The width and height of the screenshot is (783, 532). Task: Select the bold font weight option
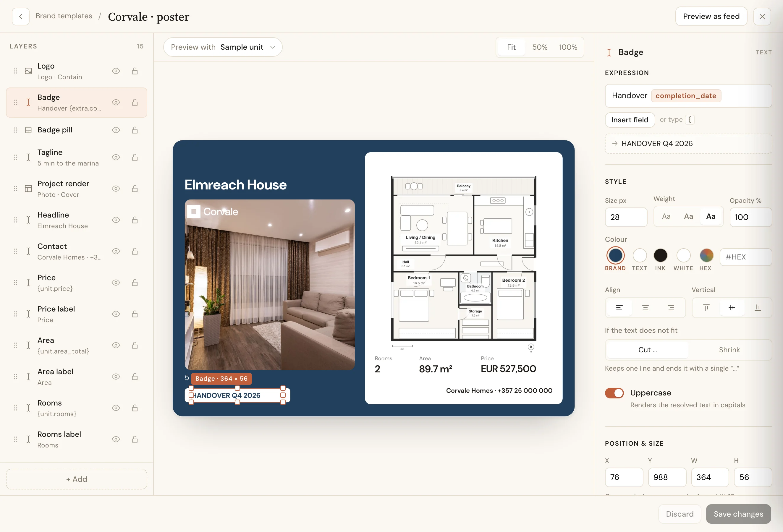pyautogui.click(x=711, y=217)
